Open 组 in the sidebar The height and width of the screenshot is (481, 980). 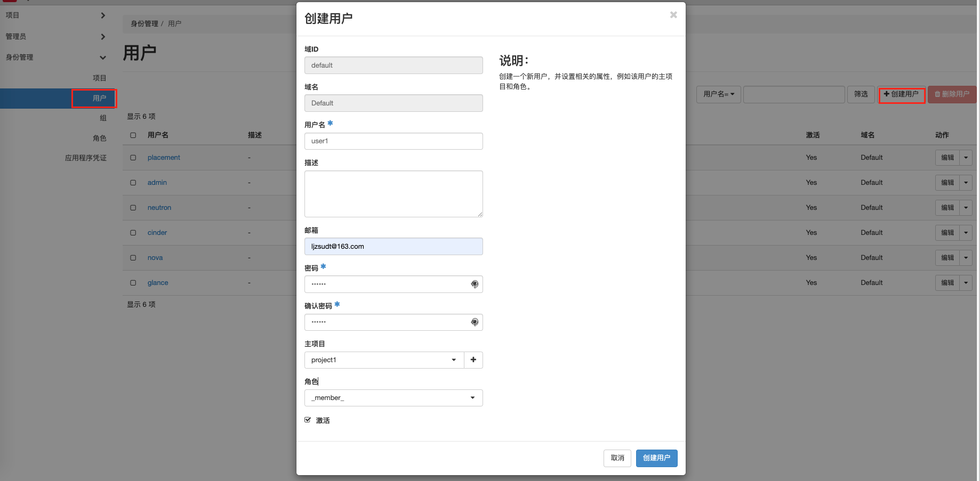[103, 118]
